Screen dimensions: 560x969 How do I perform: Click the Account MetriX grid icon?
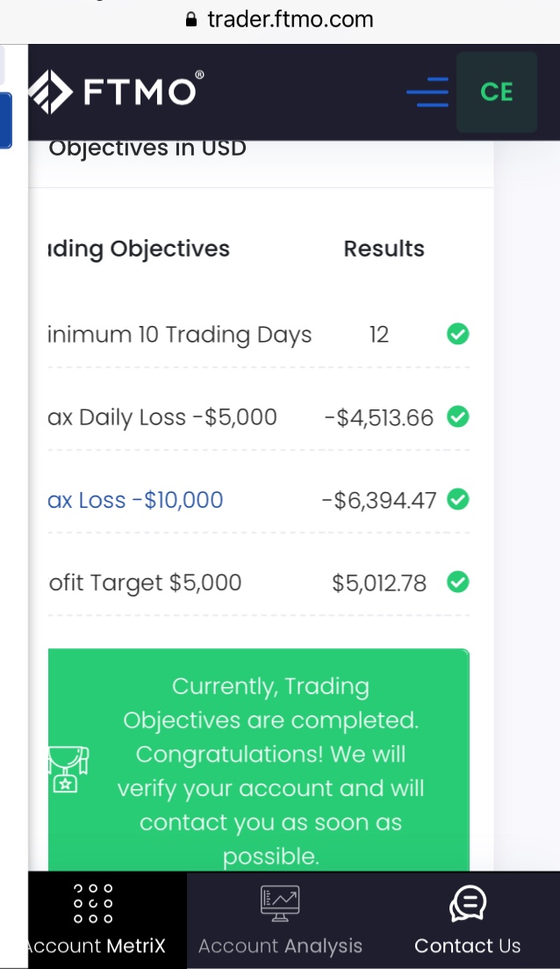[93, 903]
